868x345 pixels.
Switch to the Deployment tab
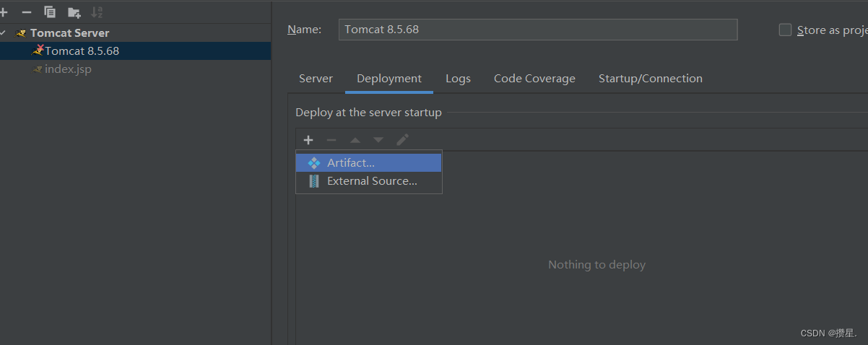coord(389,79)
